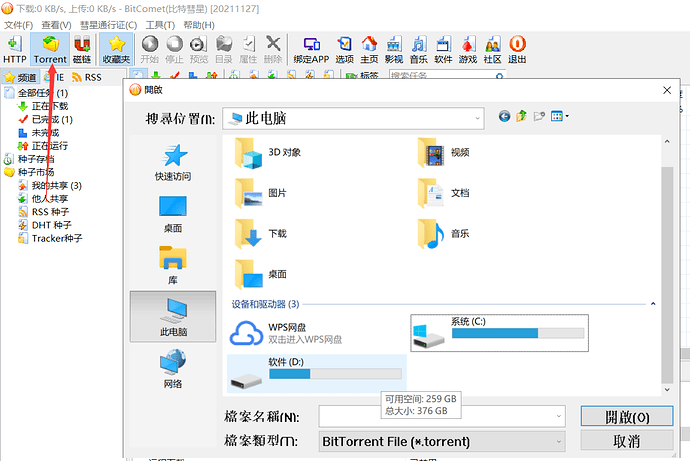Screen dimensions: 690x461
Task: Select the 3D Objects (3D 对象) folder
Action: pos(268,153)
